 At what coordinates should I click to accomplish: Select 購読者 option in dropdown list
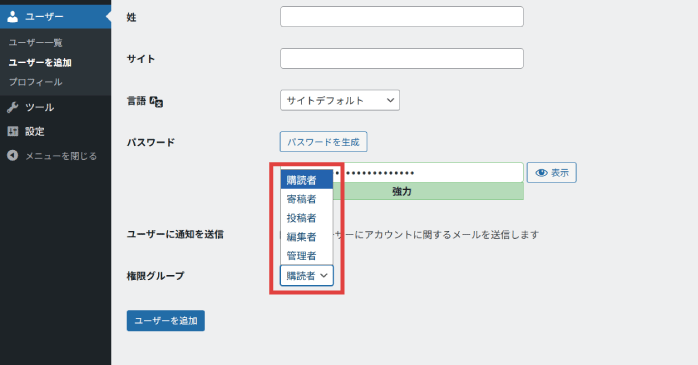(x=306, y=180)
